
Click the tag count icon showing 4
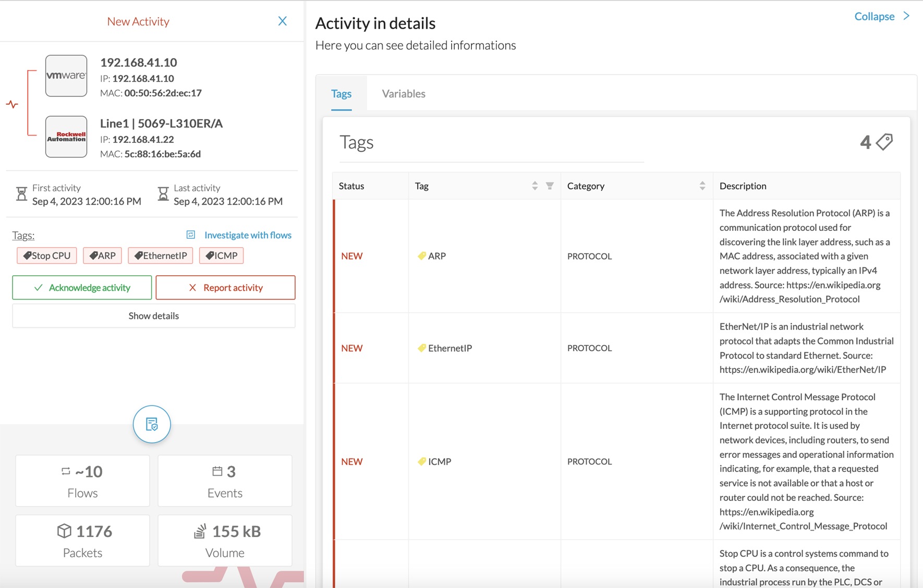883,141
